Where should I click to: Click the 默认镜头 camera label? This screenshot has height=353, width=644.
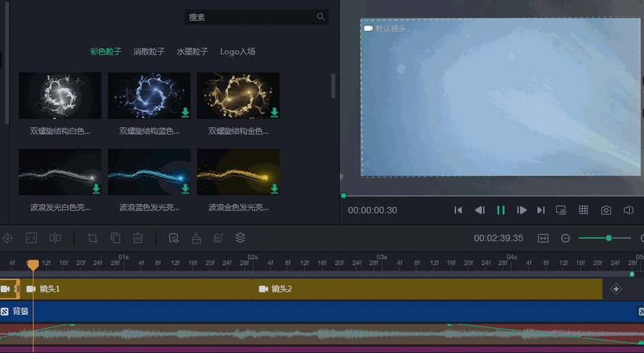pos(385,29)
